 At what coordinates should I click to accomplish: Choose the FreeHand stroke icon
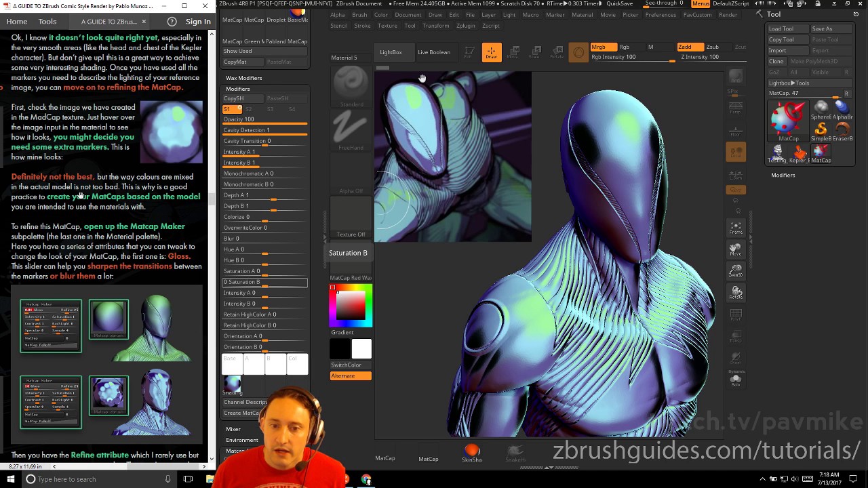[351, 130]
